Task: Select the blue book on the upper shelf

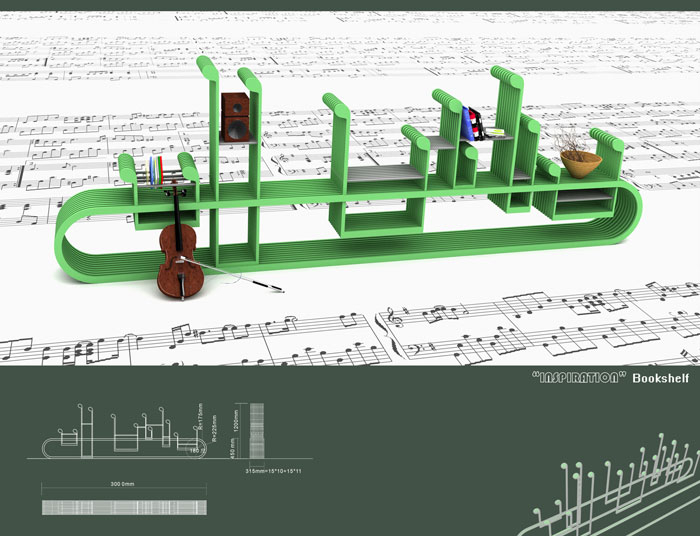Action: (467, 125)
